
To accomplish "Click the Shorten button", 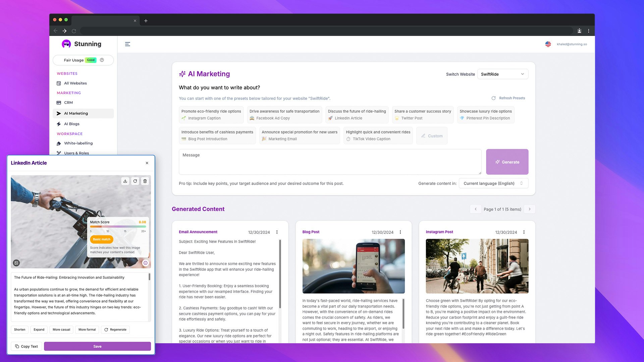I will 19,329.
